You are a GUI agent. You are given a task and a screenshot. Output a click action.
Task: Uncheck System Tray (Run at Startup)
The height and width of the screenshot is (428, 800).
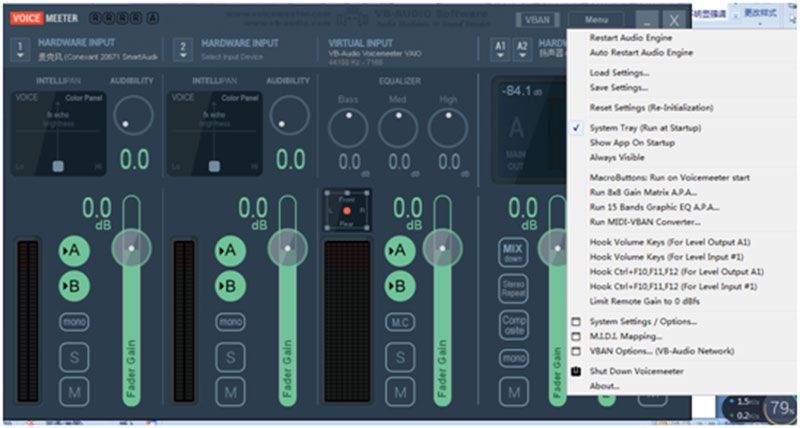(645, 128)
